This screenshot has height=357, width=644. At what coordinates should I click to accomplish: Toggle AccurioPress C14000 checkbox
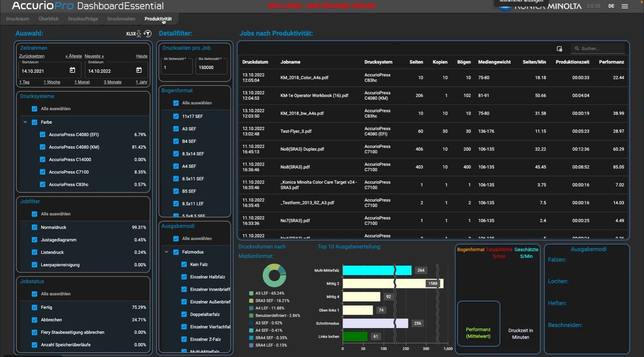(x=42, y=160)
